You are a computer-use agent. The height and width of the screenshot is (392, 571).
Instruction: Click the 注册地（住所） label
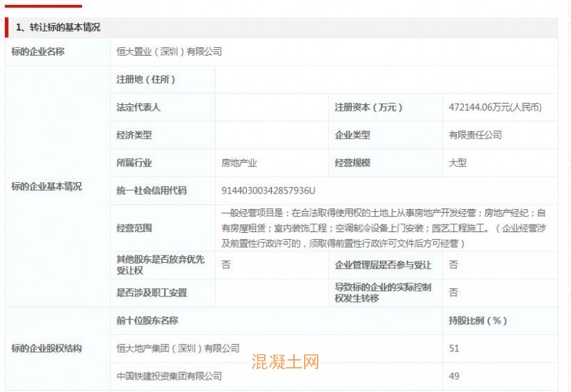click(x=146, y=79)
